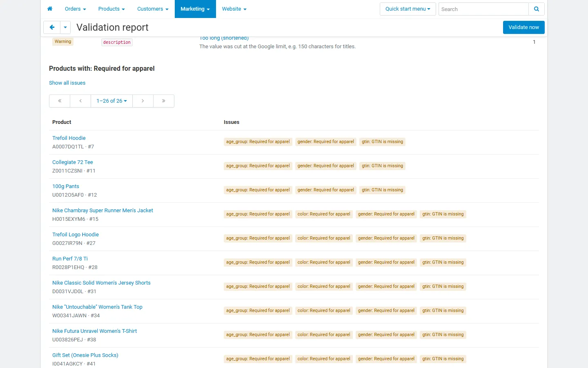Open Gift Set (Onesie Plus Socks) product
This screenshot has width=588, height=368.
tap(85, 355)
